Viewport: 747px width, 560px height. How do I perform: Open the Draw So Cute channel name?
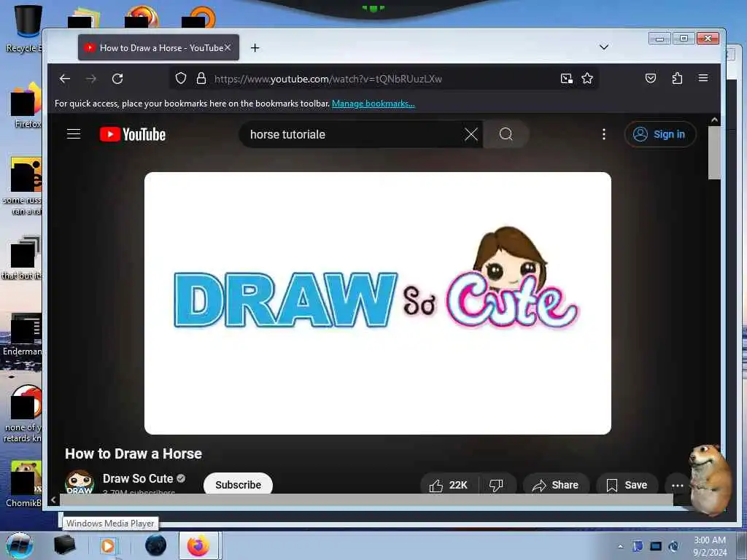(138, 478)
